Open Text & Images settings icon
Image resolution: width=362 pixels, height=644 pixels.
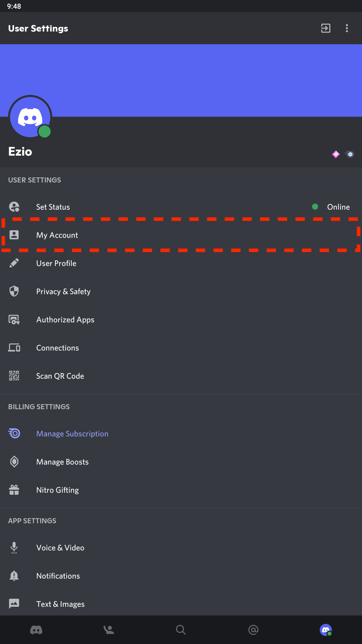pyautogui.click(x=14, y=604)
